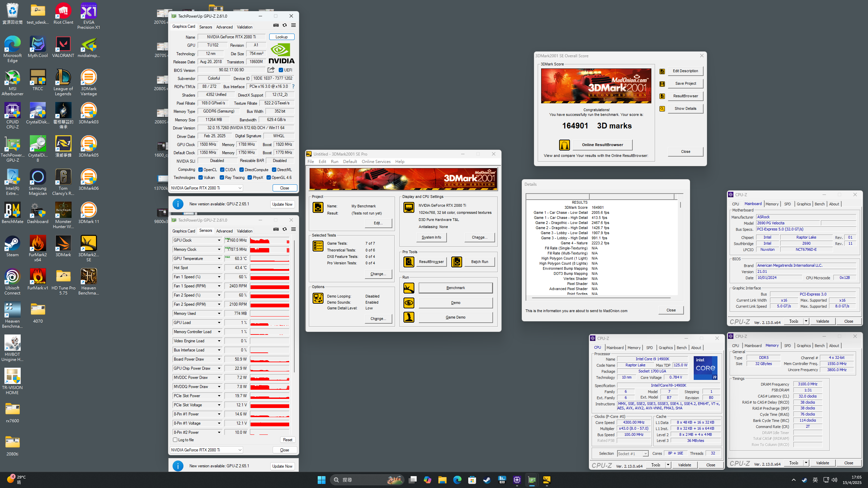Click the Save Project disk icon
The height and width of the screenshot is (488, 868).
click(x=662, y=84)
